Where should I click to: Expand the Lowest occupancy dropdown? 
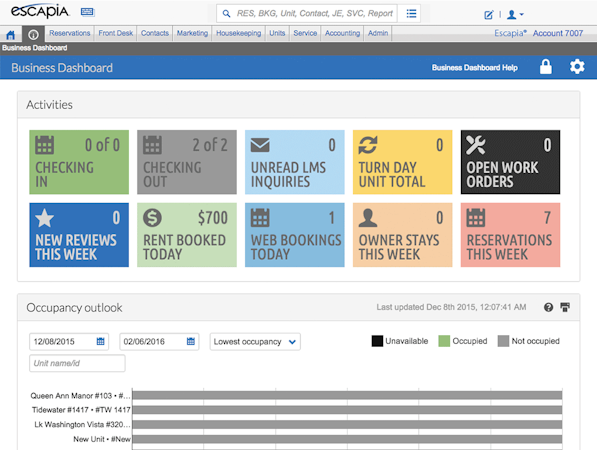(x=255, y=341)
